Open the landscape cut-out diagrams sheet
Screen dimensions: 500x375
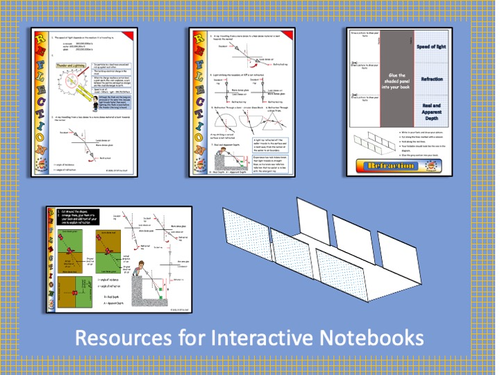click(119, 260)
